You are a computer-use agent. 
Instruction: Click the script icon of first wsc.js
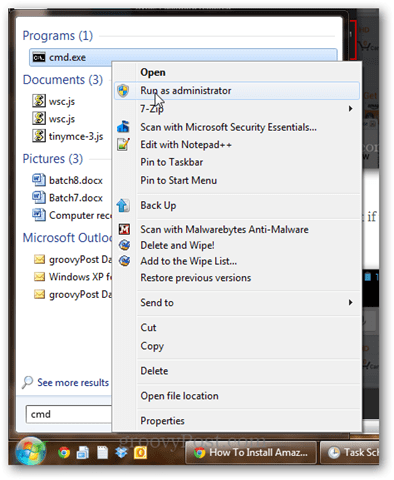point(39,101)
